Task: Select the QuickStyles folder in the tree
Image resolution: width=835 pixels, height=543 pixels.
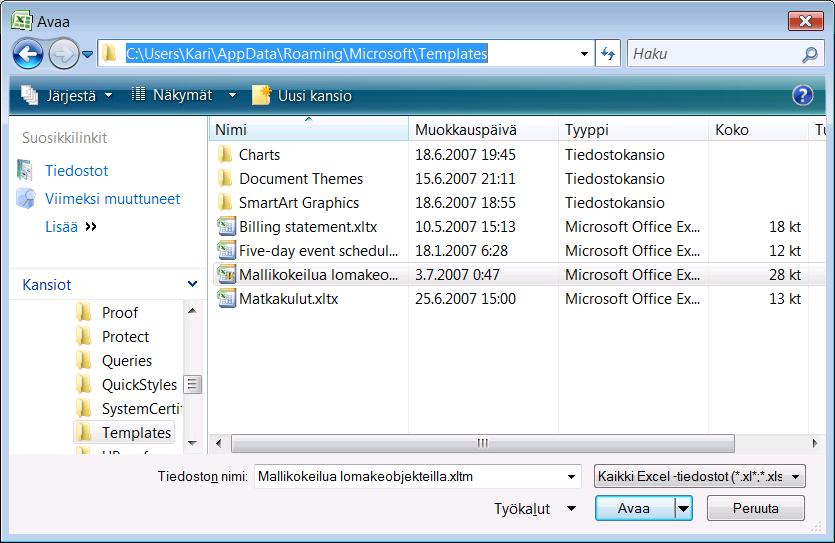Action: click(x=138, y=384)
